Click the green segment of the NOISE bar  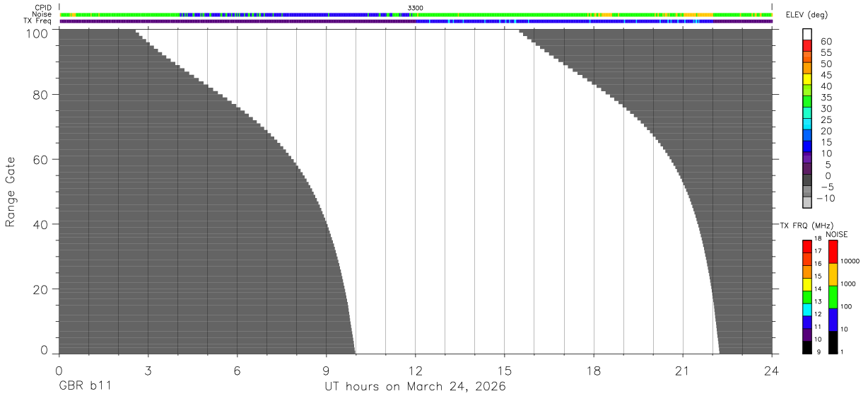coord(833,297)
